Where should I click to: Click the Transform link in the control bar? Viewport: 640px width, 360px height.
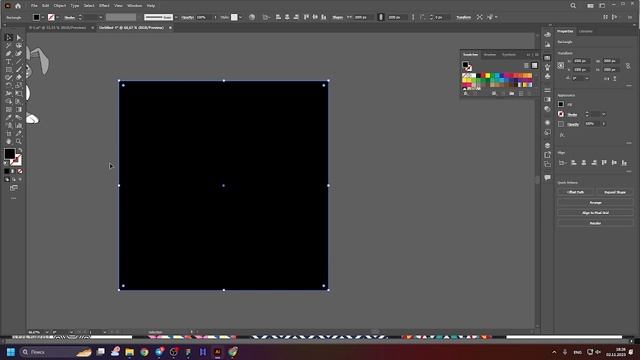click(x=463, y=18)
